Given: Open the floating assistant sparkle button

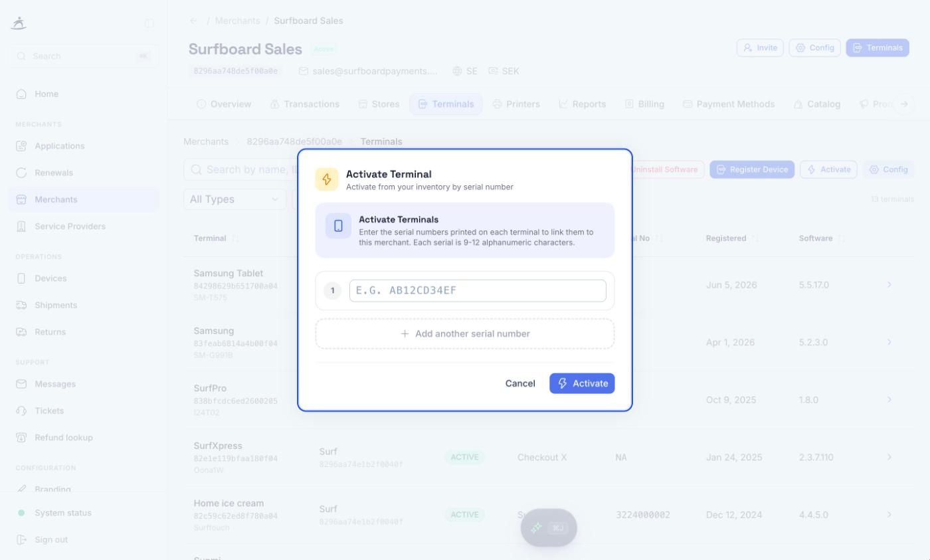Looking at the screenshot, I should point(549,528).
